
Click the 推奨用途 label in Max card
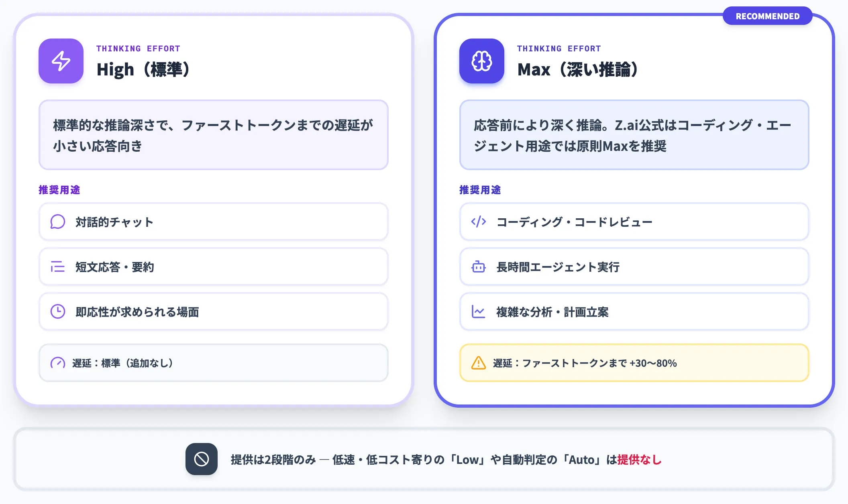(480, 190)
